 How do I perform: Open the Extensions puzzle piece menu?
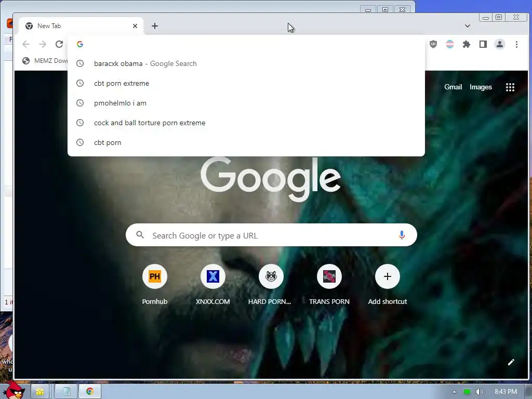[x=467, y=44]
